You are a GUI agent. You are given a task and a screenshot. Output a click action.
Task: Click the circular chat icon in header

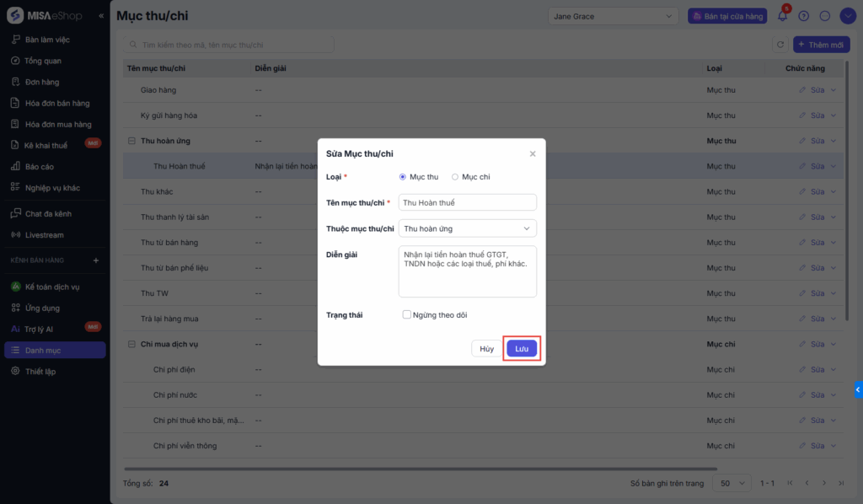tap(824, 16)
